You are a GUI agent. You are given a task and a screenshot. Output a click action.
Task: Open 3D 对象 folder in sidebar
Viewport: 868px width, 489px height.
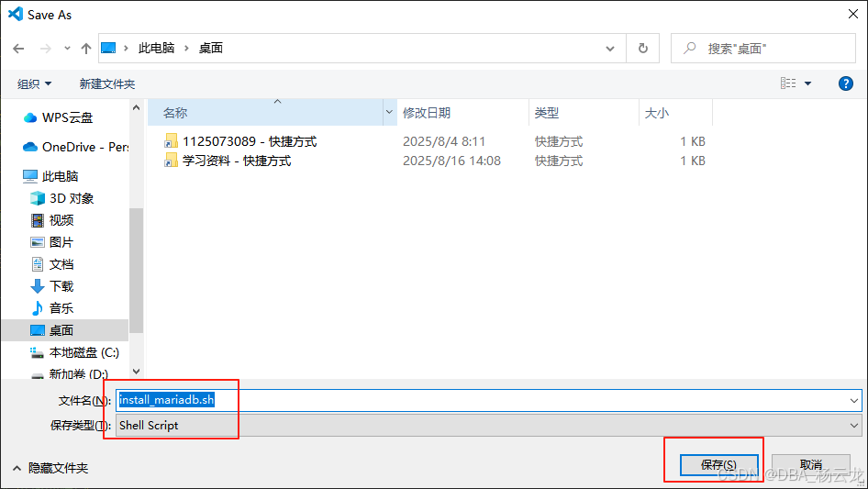click(x=62, y=198)
